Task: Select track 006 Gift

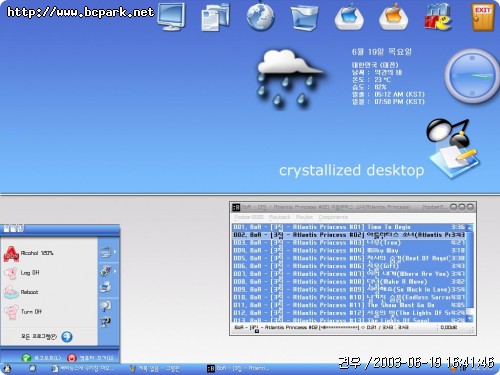Action: [x=349, y=266]
